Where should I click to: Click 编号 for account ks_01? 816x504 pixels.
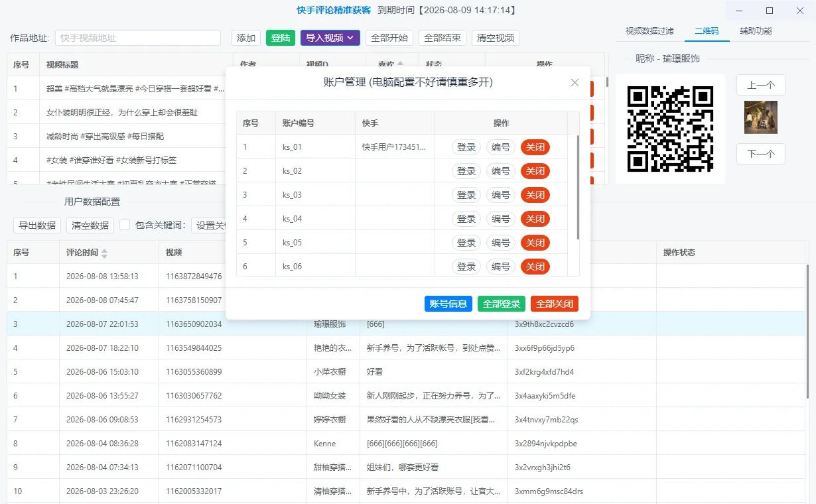pyautogui.click(x=501, y=147)
